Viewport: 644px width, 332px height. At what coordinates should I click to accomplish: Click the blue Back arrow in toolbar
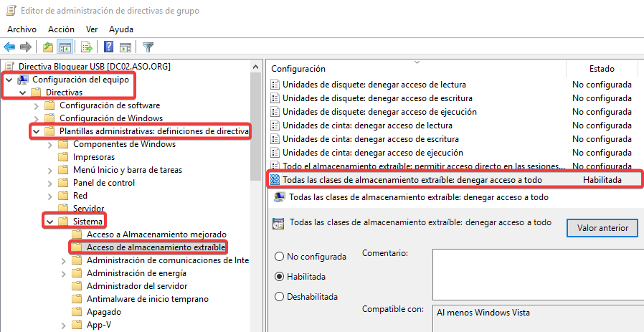[9, 47]
